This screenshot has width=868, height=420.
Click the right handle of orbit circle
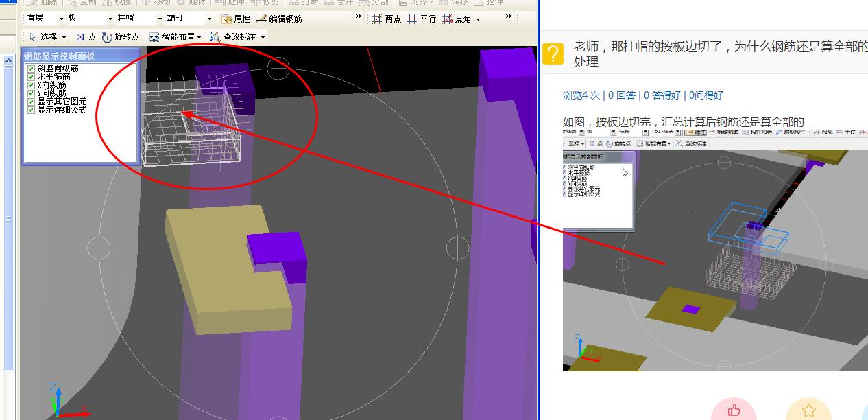[458, 247]
